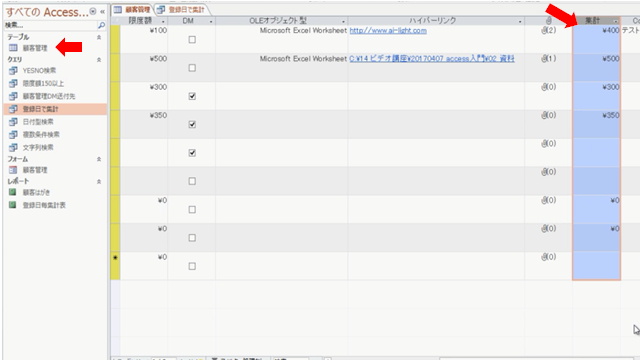The height and width of the screenshot is (360, 640).
Task: Open the 顧客はがき report
Action: click(36, 192)
